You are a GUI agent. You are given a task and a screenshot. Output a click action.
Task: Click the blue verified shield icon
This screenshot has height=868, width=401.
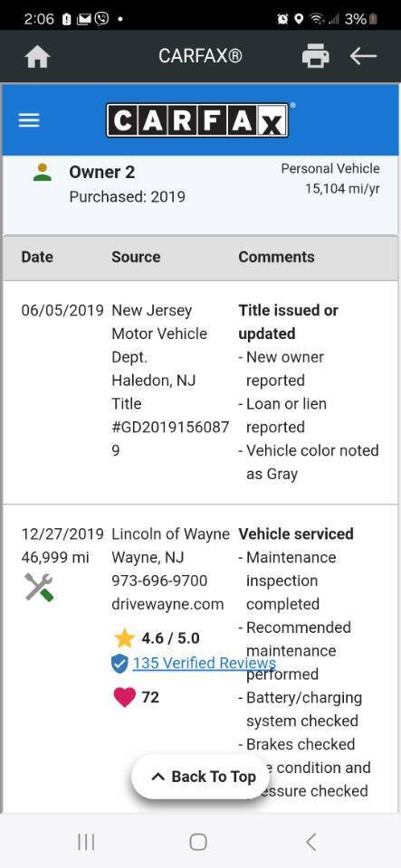119,663
